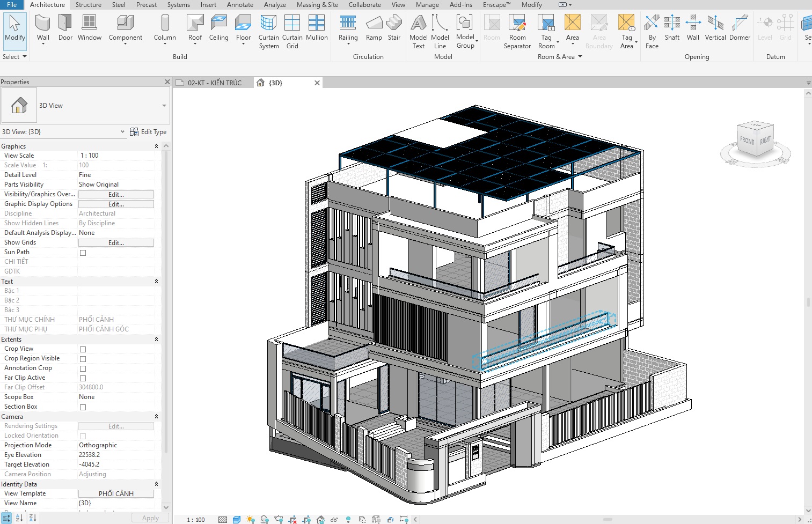Toggle the Crop View checkbox

click(83, 349)
